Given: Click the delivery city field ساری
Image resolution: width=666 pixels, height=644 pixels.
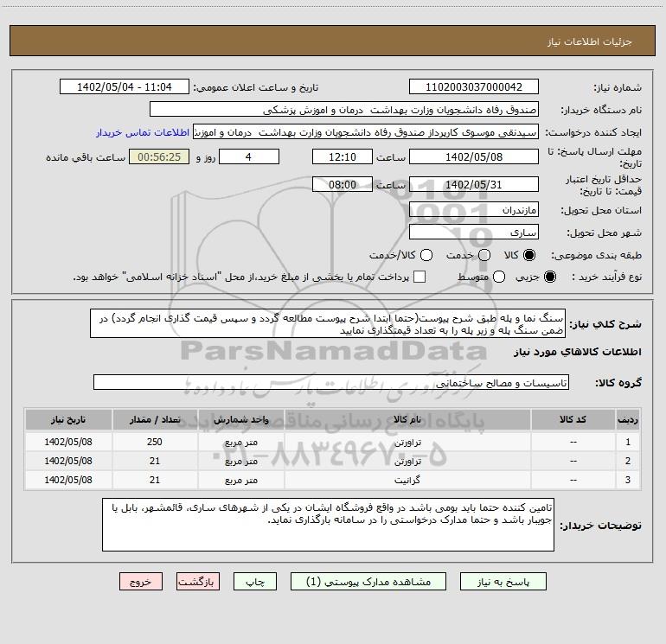Looking at the screenshot, I should pyautogui.click(x=474, y=233).
